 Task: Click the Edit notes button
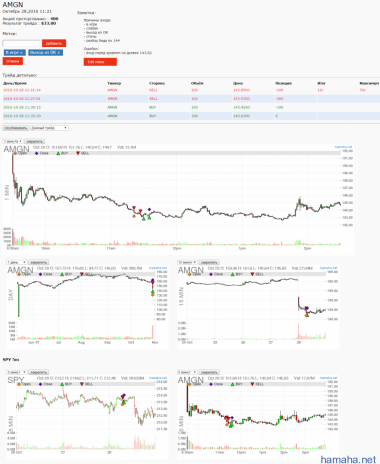(x=100, y=62)
